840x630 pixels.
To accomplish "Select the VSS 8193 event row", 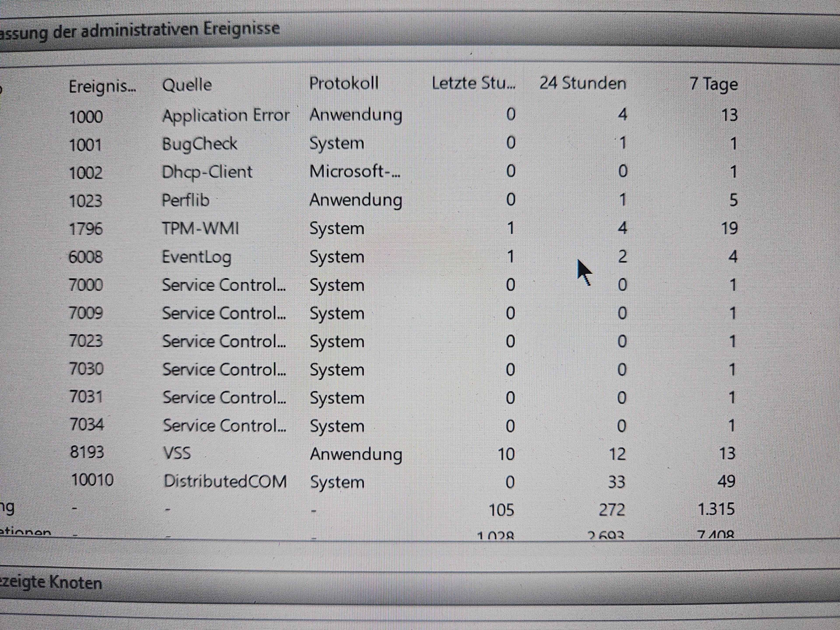I will pyautogui.click(x=177, y=453).
